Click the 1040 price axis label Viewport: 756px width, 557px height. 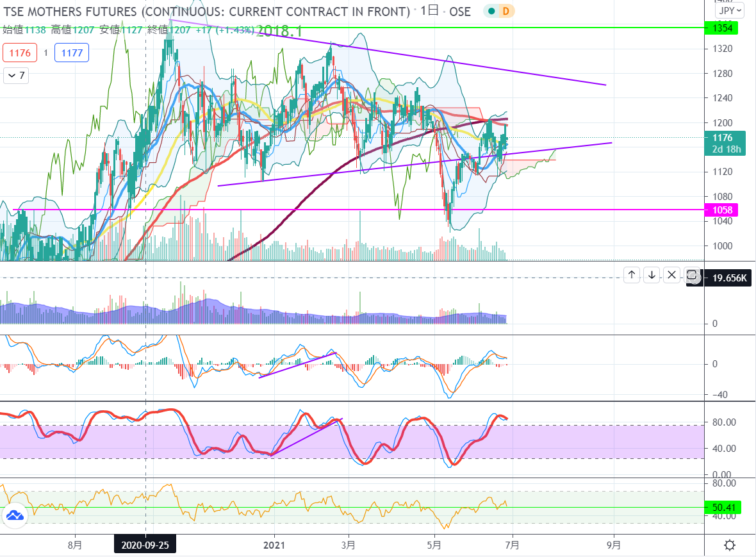(x=722, y=221)
